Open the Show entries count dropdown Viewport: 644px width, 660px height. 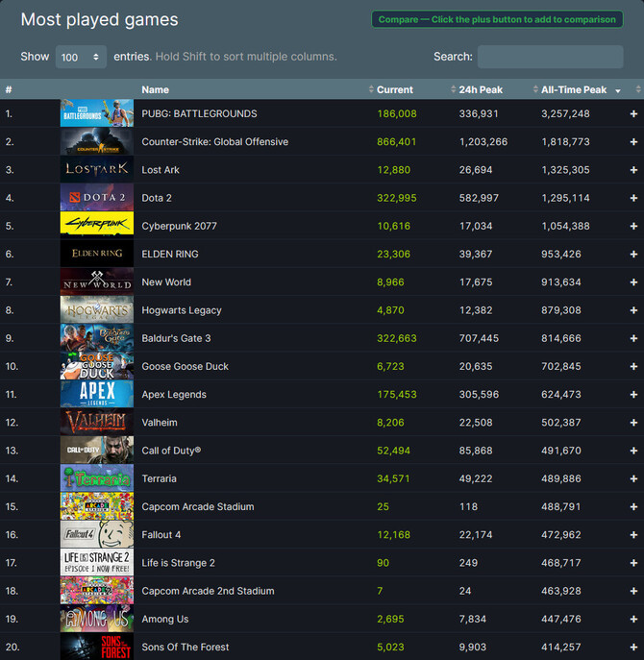(x=81, y=57)
